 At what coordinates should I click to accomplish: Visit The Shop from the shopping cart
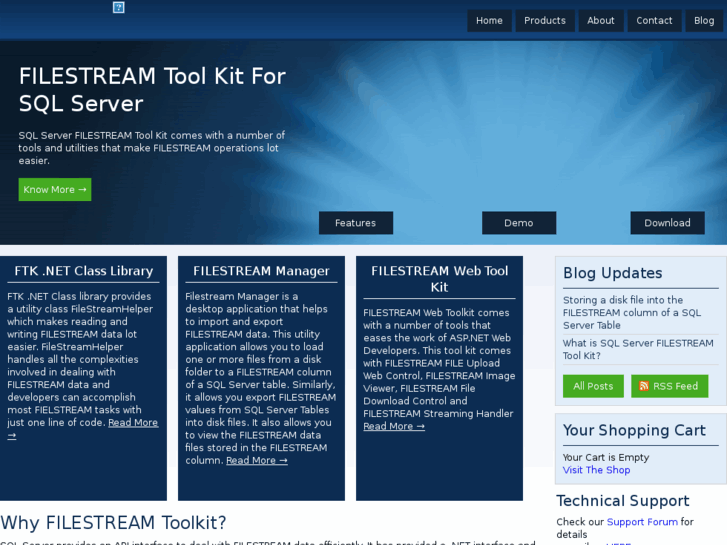click(x=596, y=470)
